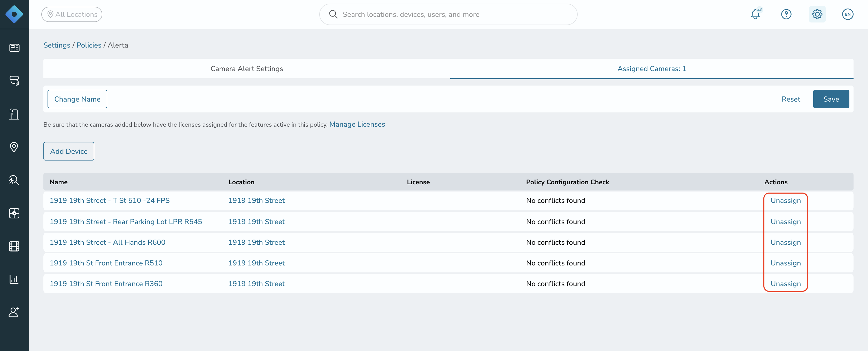The height and width of the screenshot is (351, 868).
Task: Unassign the Rear Parking Lot LPR R545 camera
Action: [785, 222]
